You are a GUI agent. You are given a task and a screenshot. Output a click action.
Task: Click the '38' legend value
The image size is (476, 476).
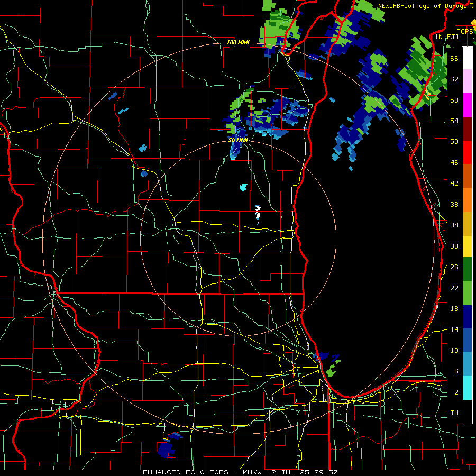pos(454,205)
